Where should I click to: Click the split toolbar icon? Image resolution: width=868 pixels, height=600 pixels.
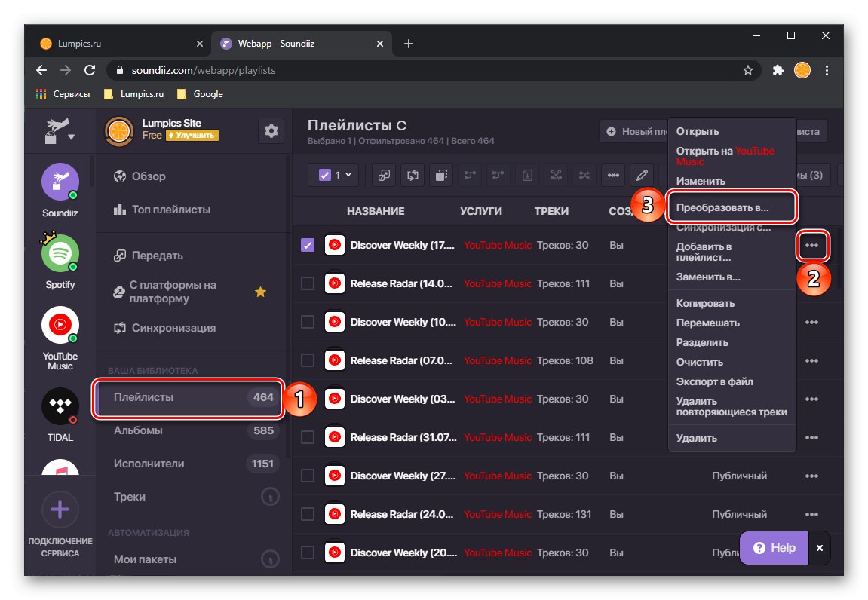[556, 176]
